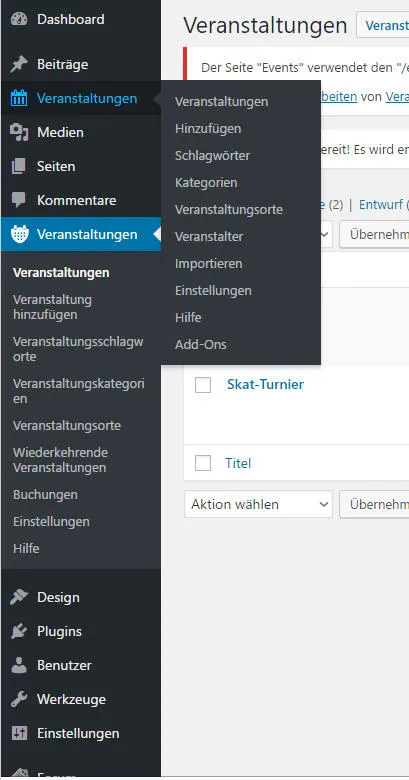Tick the select-all checkbox beside Titel

pyautogui.click(x=203, y=463)
